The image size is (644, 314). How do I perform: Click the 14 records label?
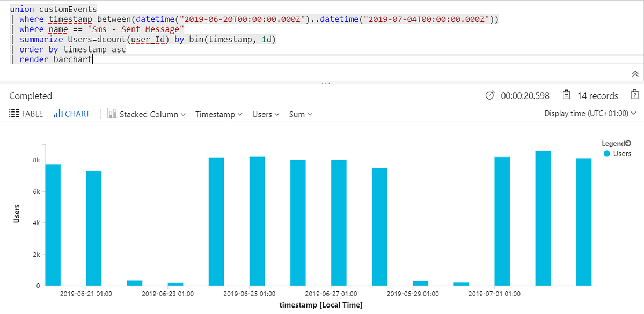[597, 95]
